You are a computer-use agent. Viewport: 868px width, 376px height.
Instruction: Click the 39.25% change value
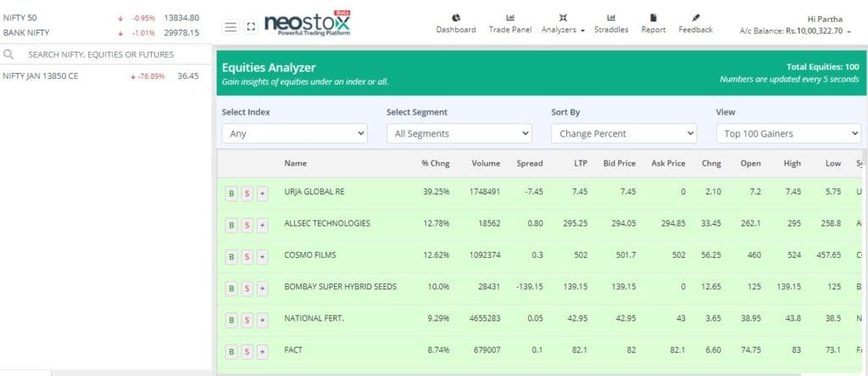click(437, 191)
